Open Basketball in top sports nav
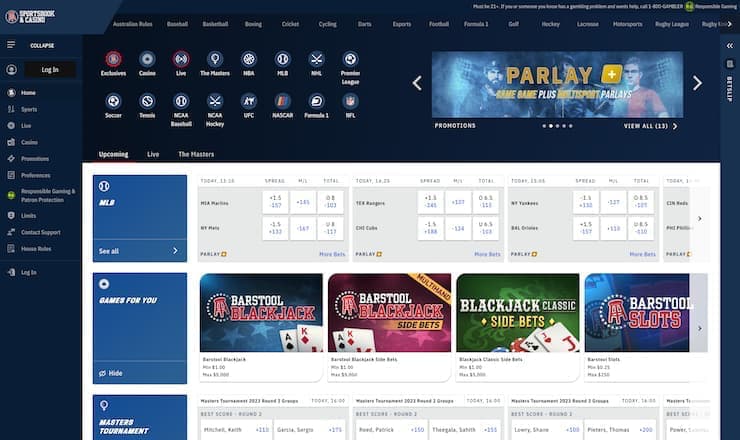Image resolution: width=740 pixels, height=440 pixels. [215, 24]
